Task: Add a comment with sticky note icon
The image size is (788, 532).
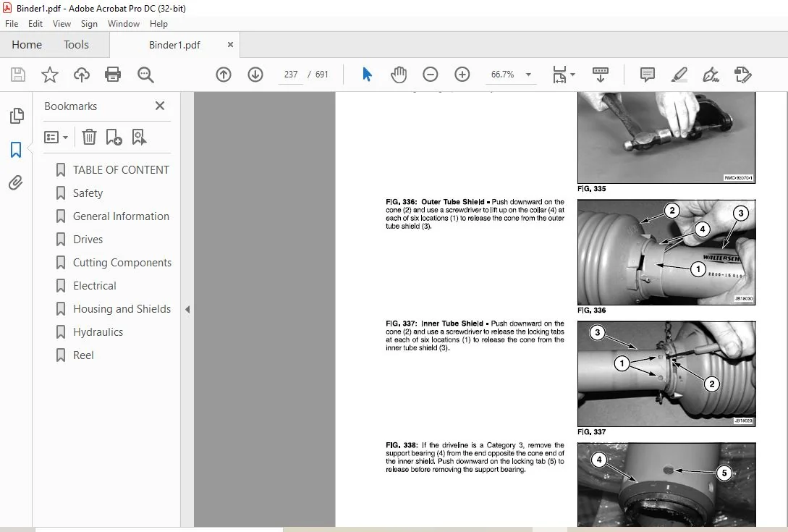Action: [x=648, y=75]
